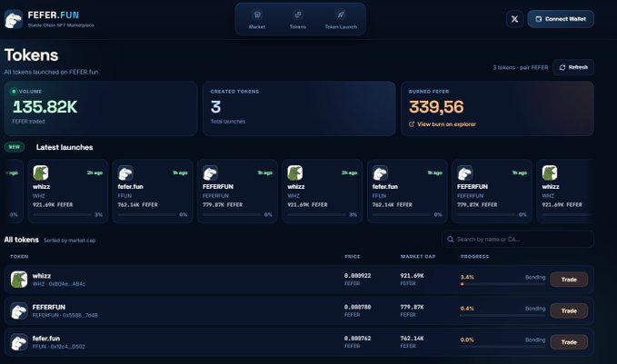
Task: Open the X (Twitter) social icon
Action: pos(514,19)
